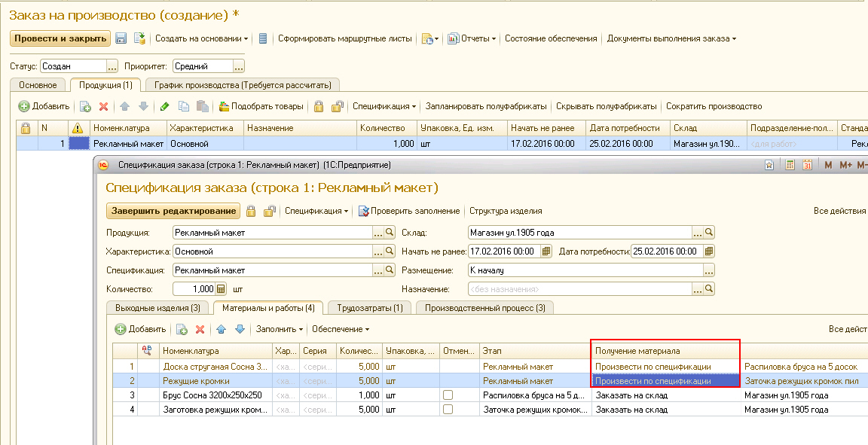Open the Выходные изделия (3) tab

[157, 308]
